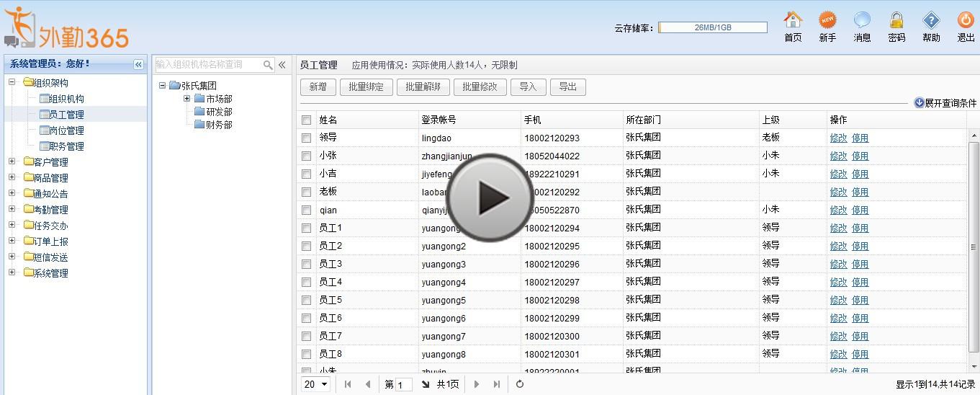Viewport: 980px width, 395px height.
Task: Click the 新增 button
Action: click(318, 87)
